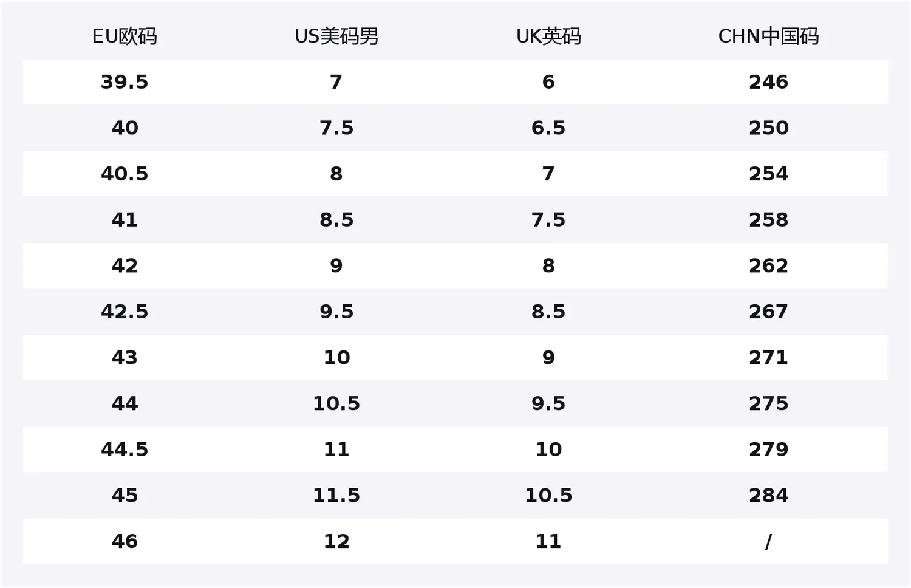Image resolution: width=911 pixels, height=588 pixels.
Task: Click the CHN value 279
Action: pos(768,450)
